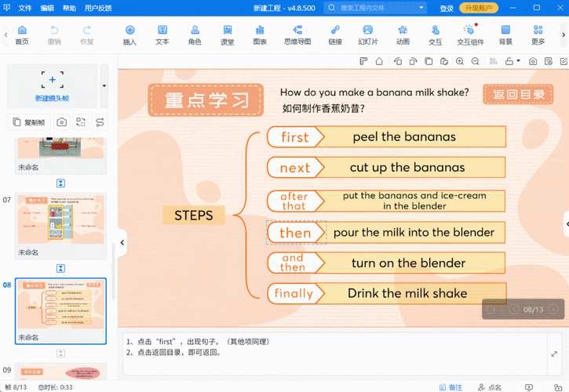Image resolution: width=569 pixels, height=392 pixels.
Task: Click next page arrow in 08/13 overlay
Action: pyautogui.click(x=553, y=310)
